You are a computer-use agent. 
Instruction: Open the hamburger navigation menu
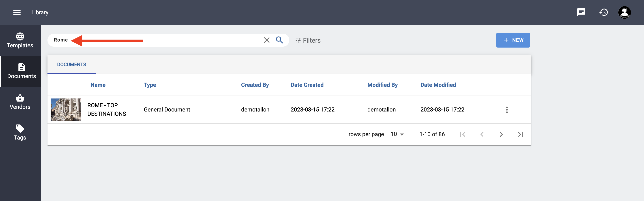tap(17, 12)
